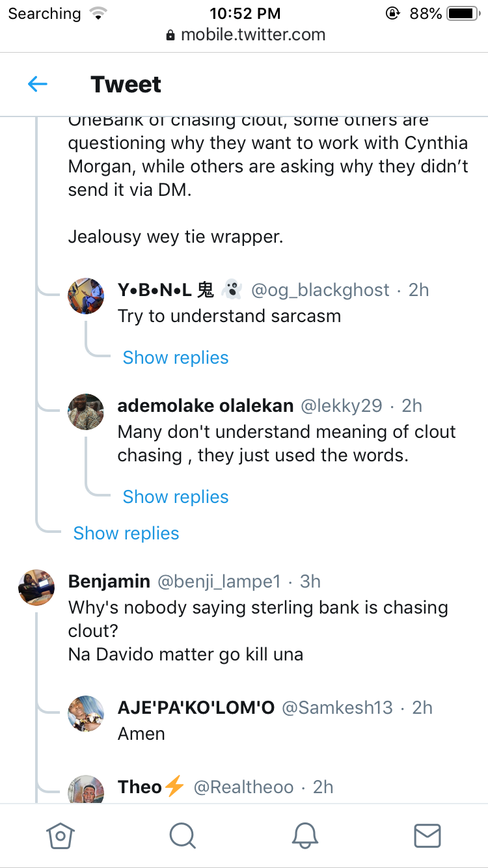Tap ademolake olalekan's profile picture
The image size is (488, 868).
pos(86,412)
